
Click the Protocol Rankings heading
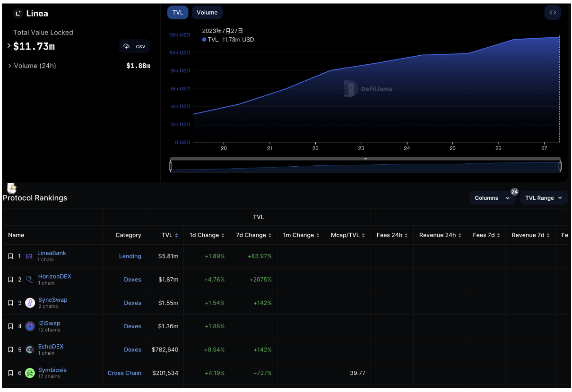(x=35, y=198)
